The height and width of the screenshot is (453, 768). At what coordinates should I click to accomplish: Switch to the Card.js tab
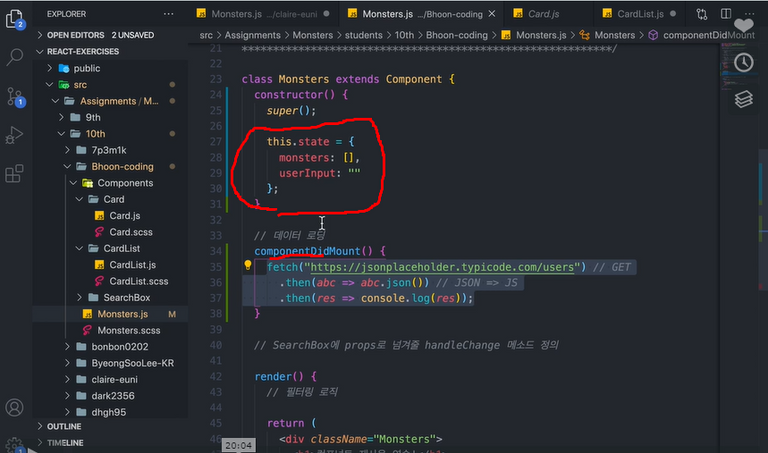[544, 14]
